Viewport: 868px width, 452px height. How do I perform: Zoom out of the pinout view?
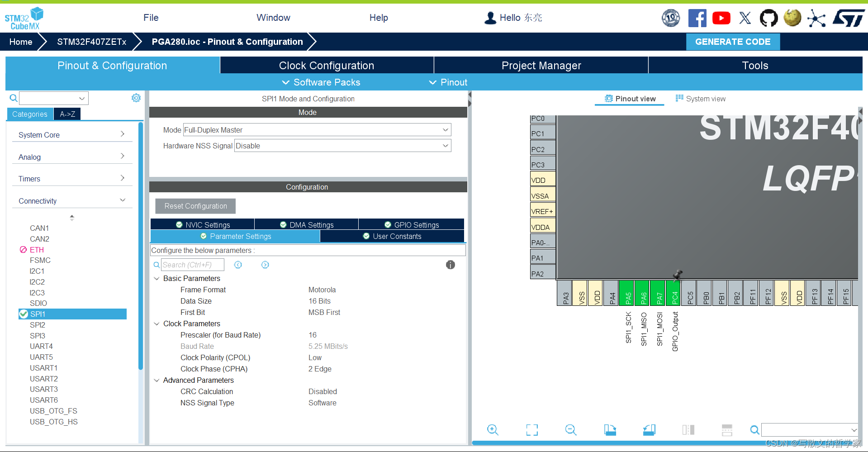[x=571, y=430]
